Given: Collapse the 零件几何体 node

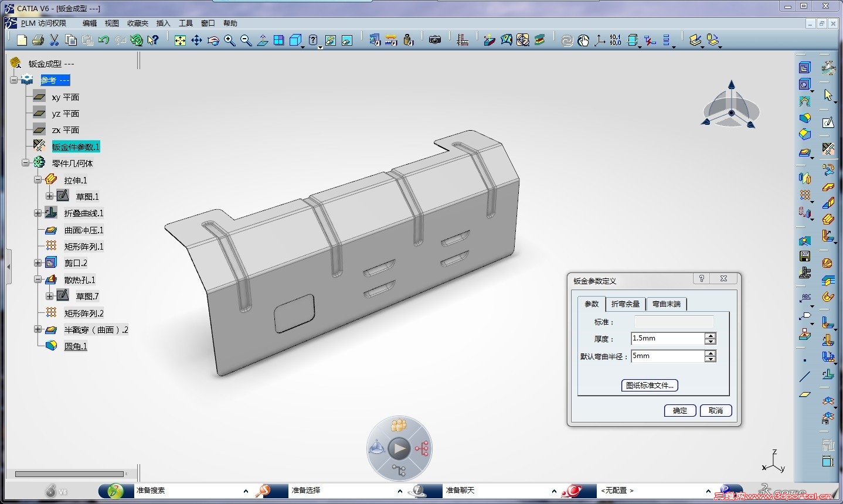Looking at the screenshot, I should pos(26,163).
